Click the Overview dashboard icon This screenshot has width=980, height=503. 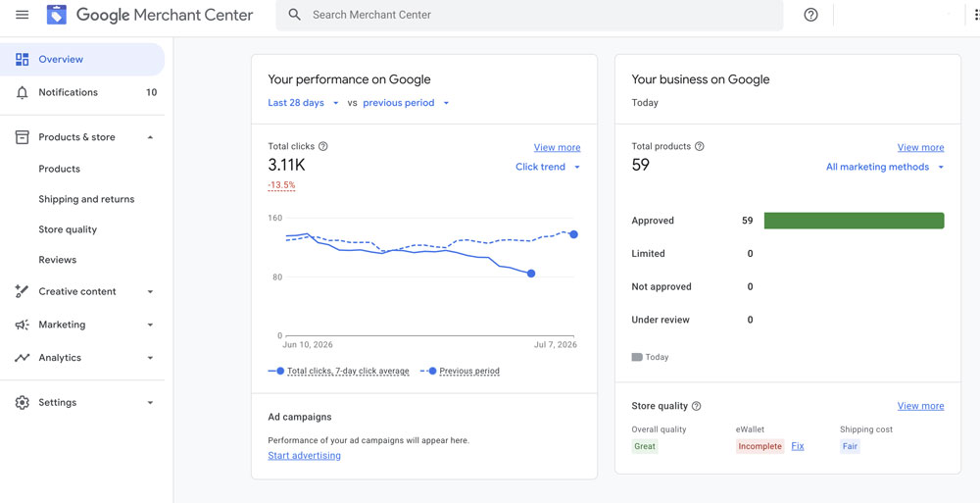(x=23, y=60)
